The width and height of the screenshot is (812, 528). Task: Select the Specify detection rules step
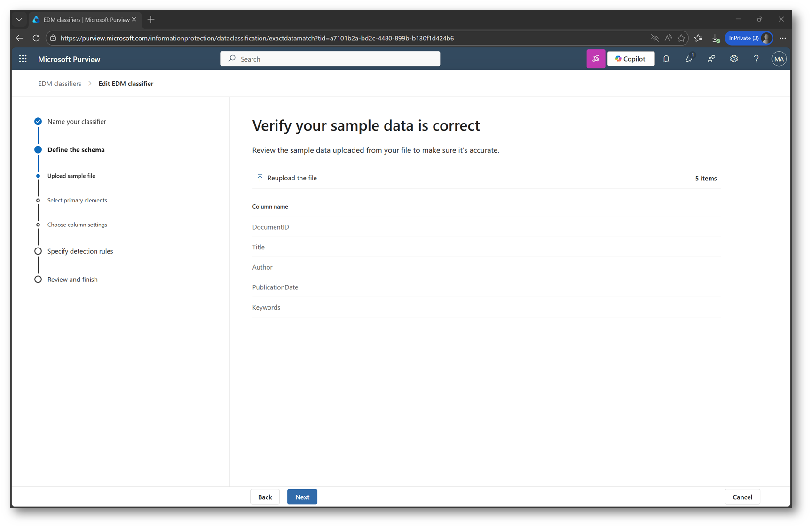(x=80, y=251)
